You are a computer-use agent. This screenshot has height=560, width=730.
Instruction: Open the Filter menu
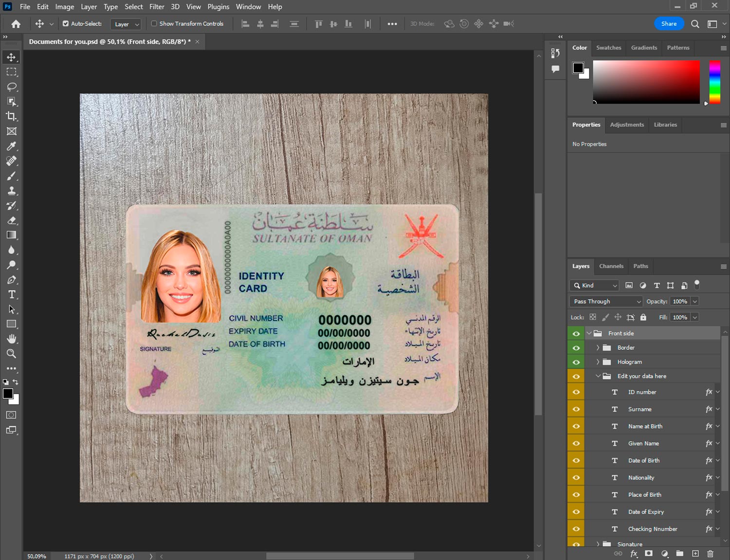tap(156, 7)
